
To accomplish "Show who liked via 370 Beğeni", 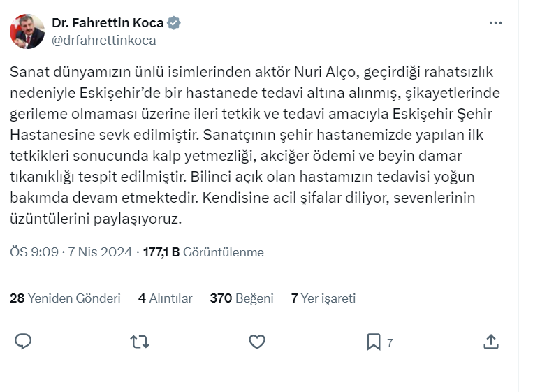I will (x=241, y=298).
